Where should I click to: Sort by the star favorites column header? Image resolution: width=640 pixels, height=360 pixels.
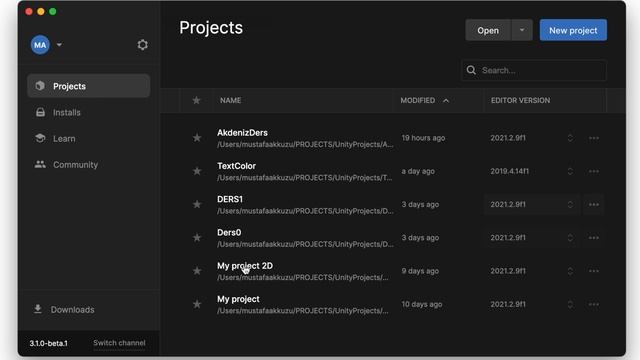click(x=196, y=100)
